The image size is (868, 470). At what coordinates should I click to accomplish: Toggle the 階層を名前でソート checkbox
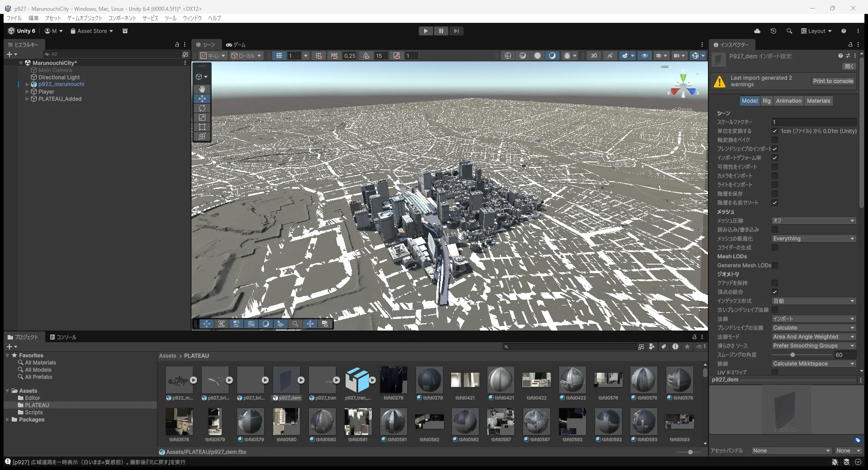tap(775, 203)
